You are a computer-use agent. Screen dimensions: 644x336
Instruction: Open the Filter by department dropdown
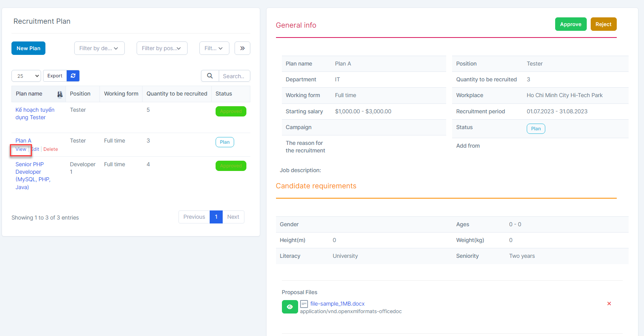(x=99, y=48)
